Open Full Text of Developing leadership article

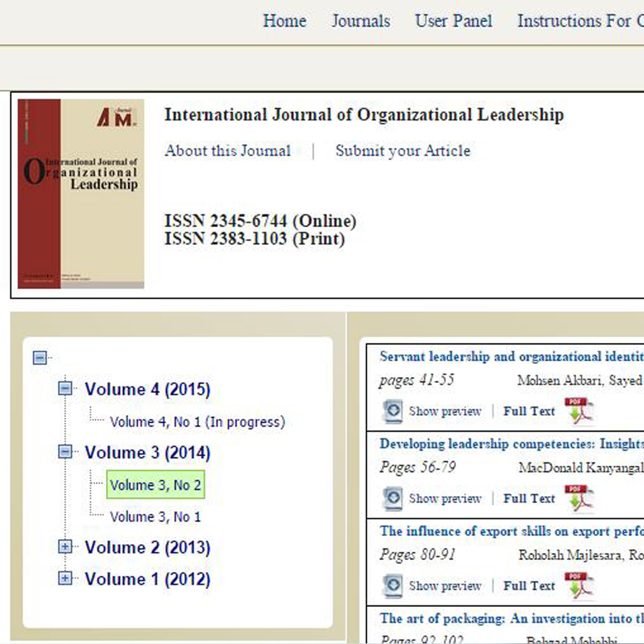[x=529, y=499]
